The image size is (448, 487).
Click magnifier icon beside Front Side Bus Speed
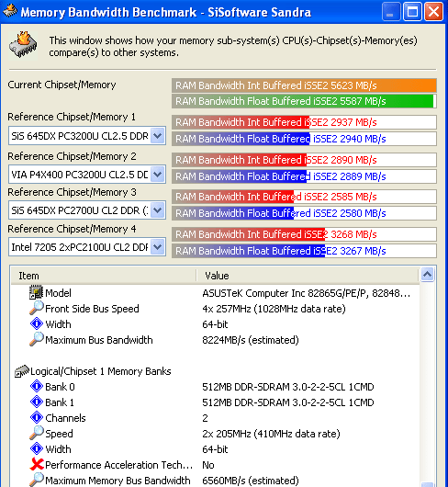(x=37, y=308)
